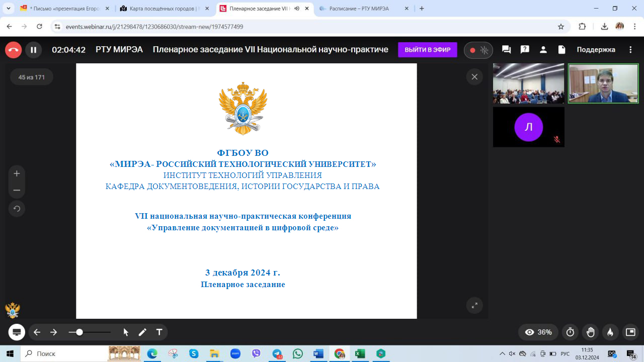Select the text tool
The width and height of the screenshot is (644, 362).
159,332
